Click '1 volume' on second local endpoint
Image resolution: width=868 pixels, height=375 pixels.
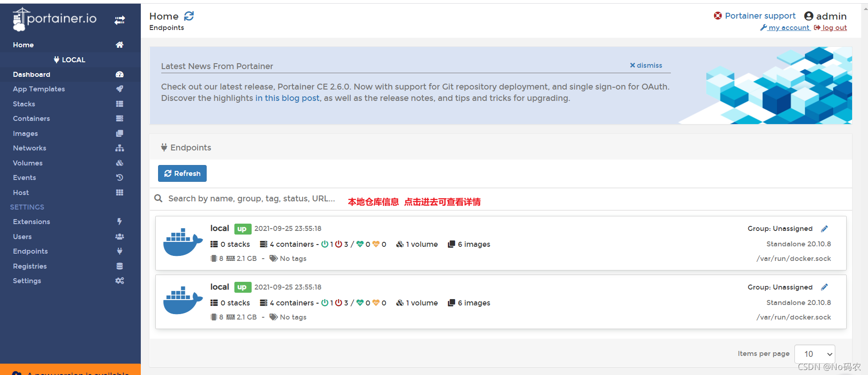[x=417, y=303]
